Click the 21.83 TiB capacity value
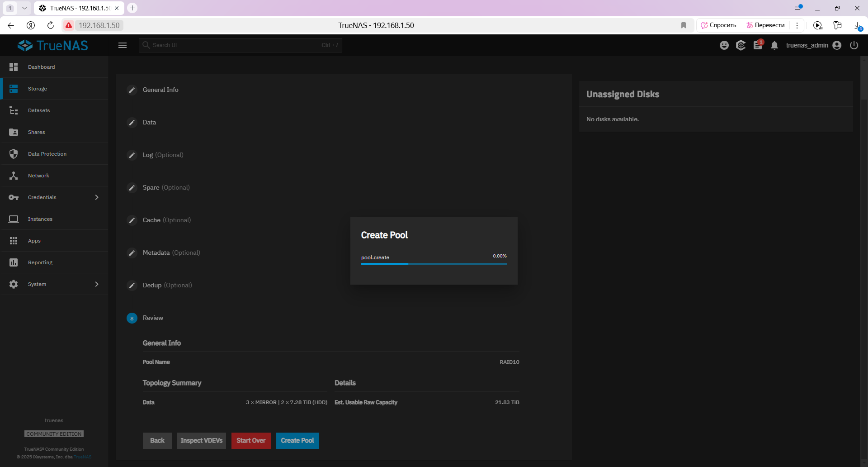This screenshot has height=467, width=868. tap(507, 402)
